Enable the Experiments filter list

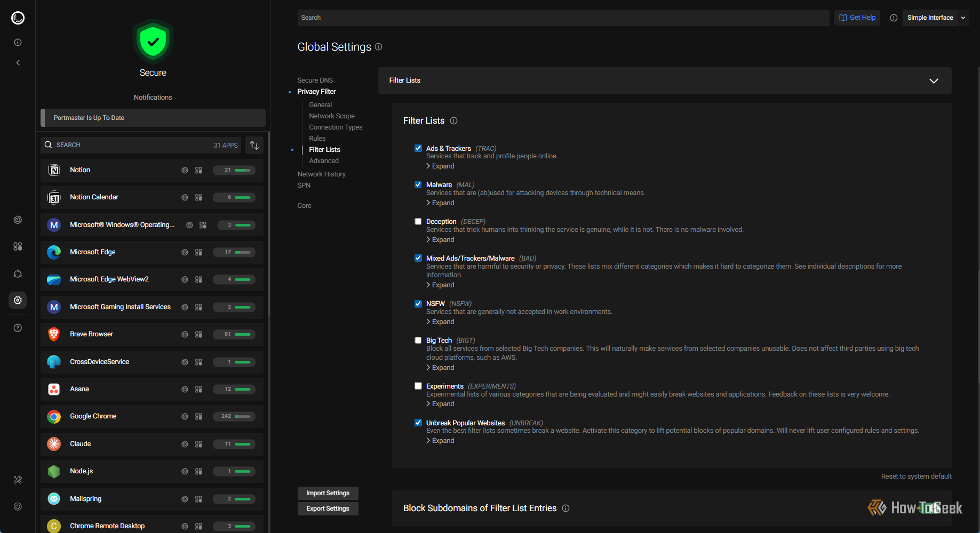418,386
